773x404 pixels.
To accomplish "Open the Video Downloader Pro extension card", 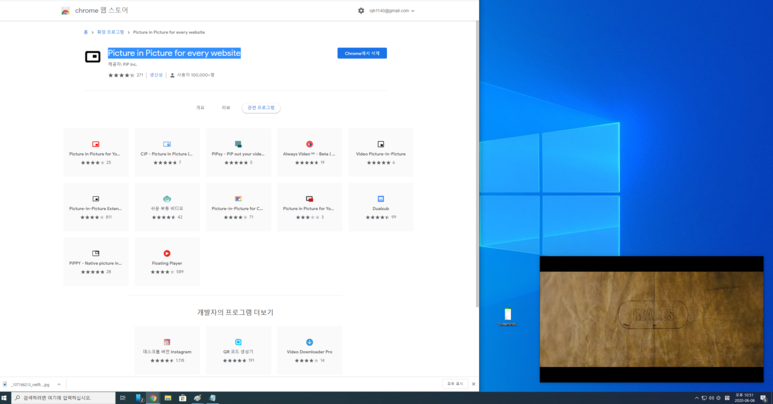I will point(309,350).
